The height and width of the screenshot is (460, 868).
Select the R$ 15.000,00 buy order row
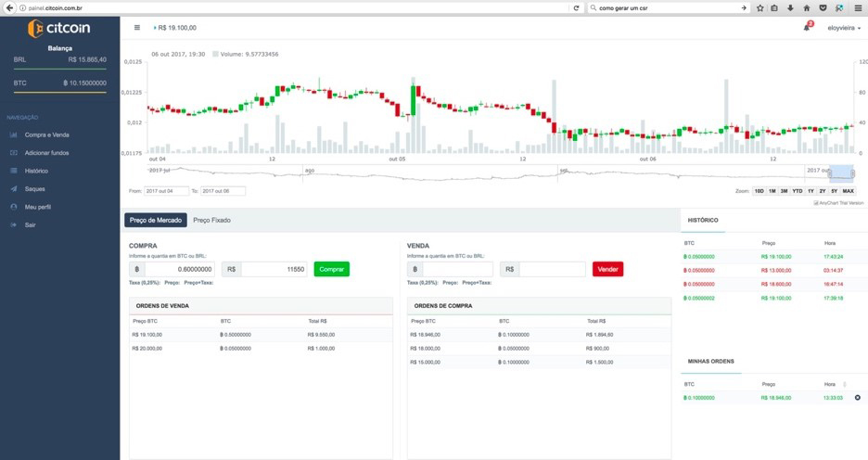539,362
